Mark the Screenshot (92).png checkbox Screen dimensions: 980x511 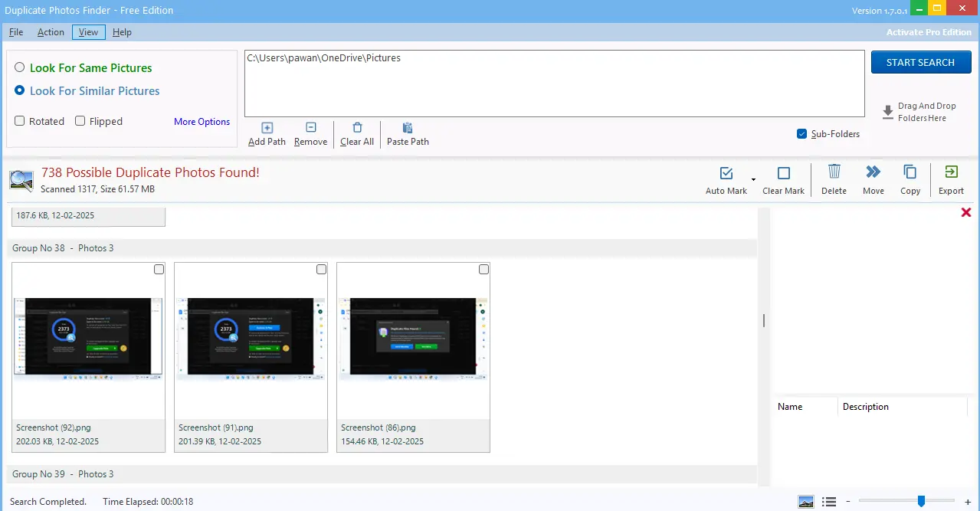point(159,270)
